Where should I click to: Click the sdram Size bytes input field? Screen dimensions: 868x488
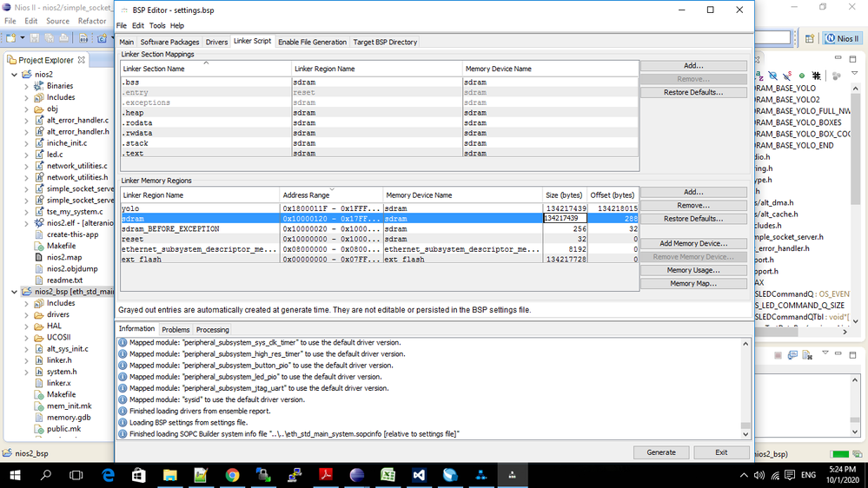[565, 219]
